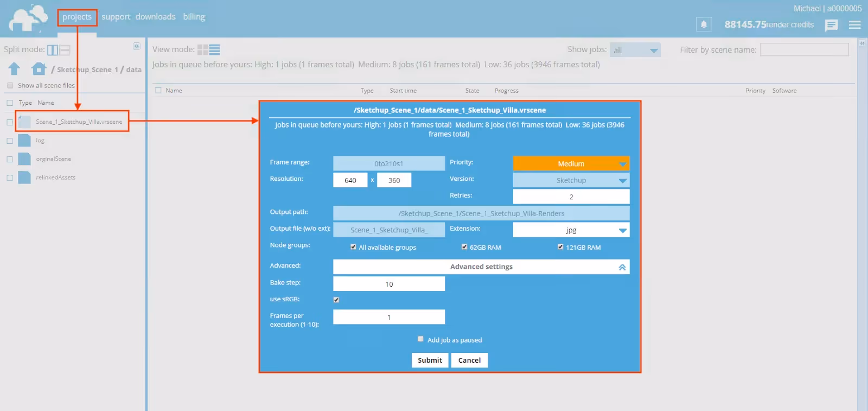Click the relinkedAssets folder icon

pos(24,178)
